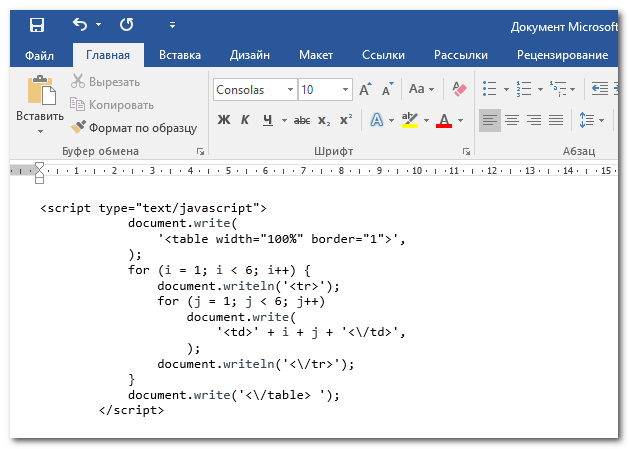Toggle bold Ж formatting
The width and height of the screenshot is (629, 449).
click(x=224, y=120)
